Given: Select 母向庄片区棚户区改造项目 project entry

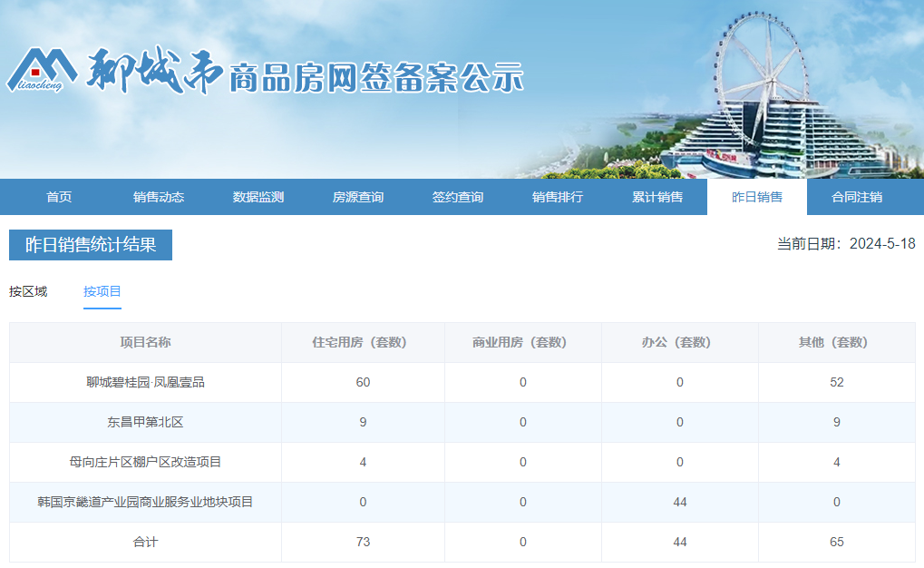Looking at the screenshot, I should (146, 462).
